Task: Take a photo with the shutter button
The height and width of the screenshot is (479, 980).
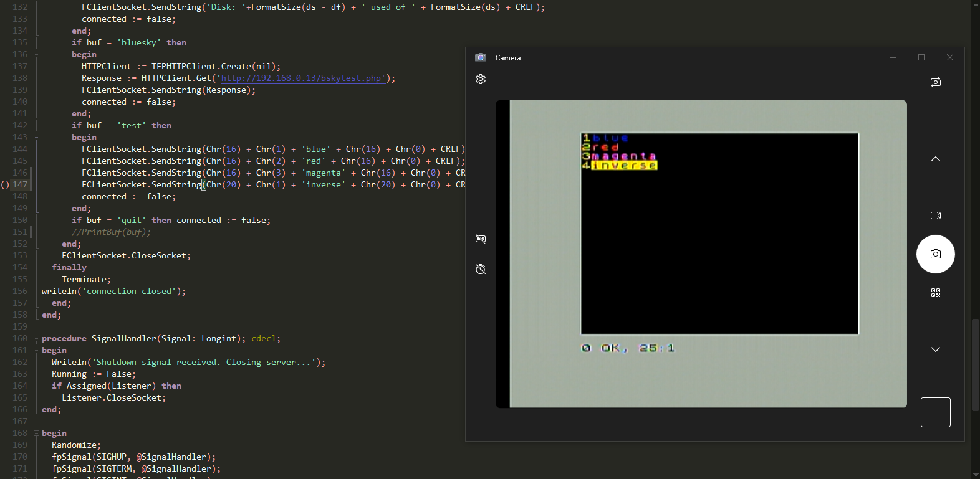Action: coord(936,254)
